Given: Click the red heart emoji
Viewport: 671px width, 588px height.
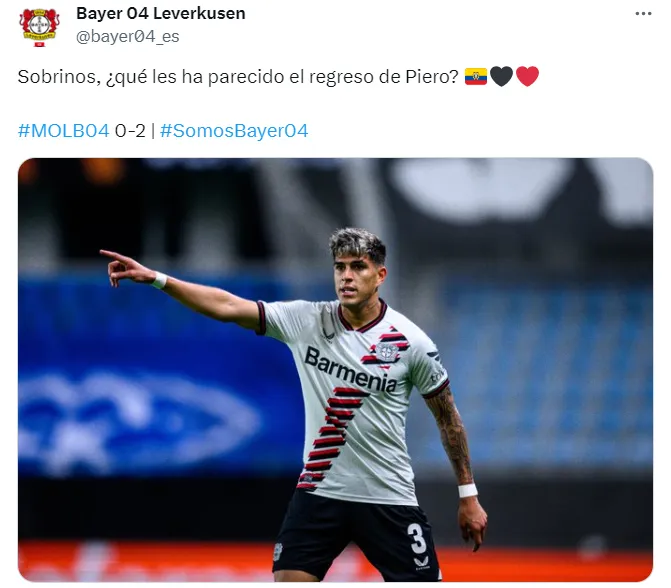Looking at the screenshot, I should click(527, 77).
